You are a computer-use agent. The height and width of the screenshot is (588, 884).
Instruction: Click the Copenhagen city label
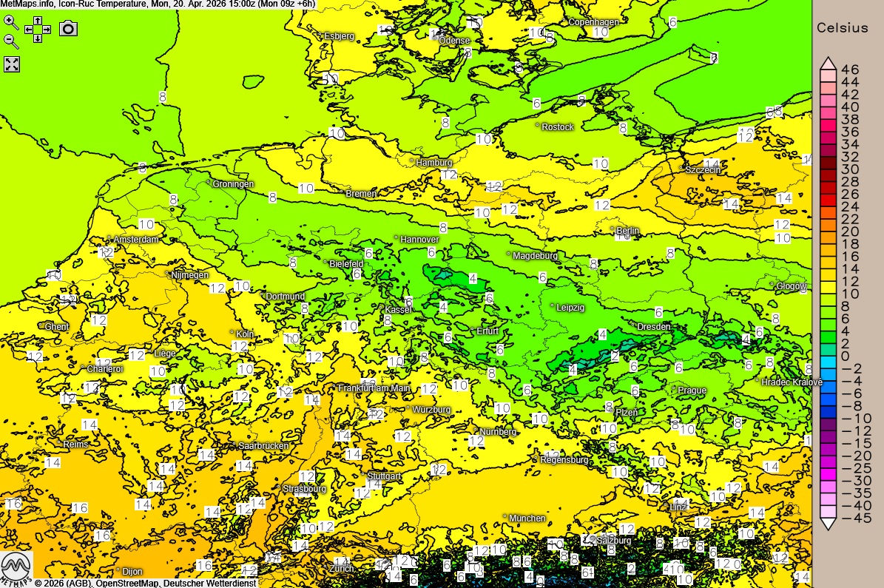tap(593, 22)
